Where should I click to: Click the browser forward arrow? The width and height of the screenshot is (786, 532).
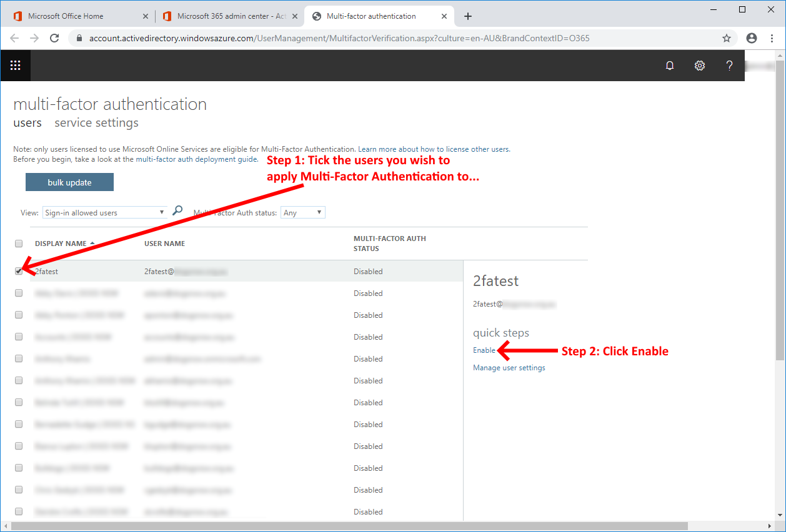[34, 38]
